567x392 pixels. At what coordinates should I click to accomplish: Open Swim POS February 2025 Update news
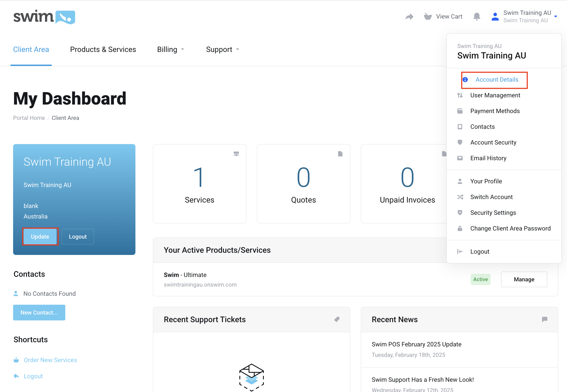click(416, 344)
